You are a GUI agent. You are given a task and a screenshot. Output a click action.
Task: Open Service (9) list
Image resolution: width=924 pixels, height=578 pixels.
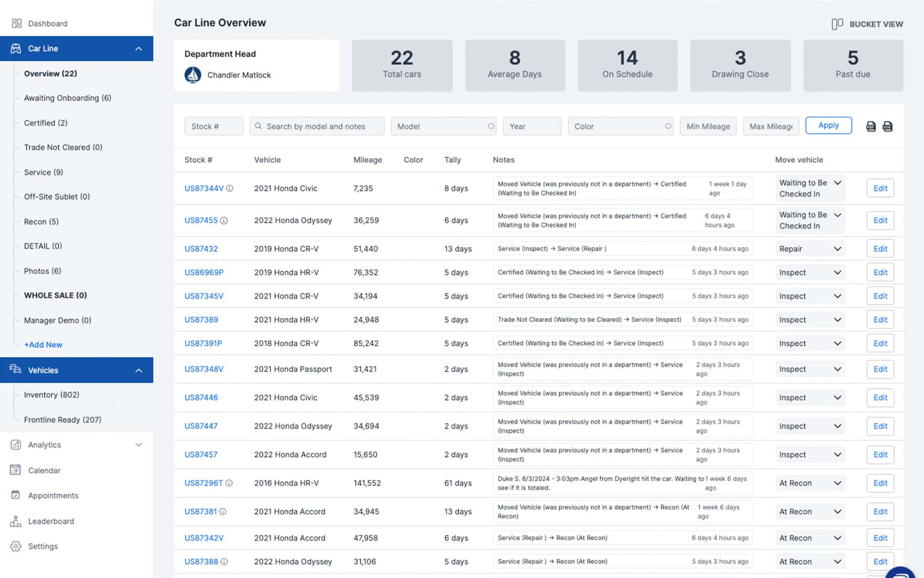click(43, 172)
